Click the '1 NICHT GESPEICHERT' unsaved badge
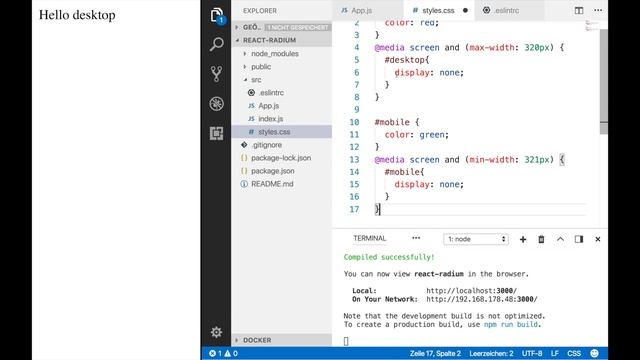Image resolution: width=640 pixels, height=360 pixels. (298, 27)
